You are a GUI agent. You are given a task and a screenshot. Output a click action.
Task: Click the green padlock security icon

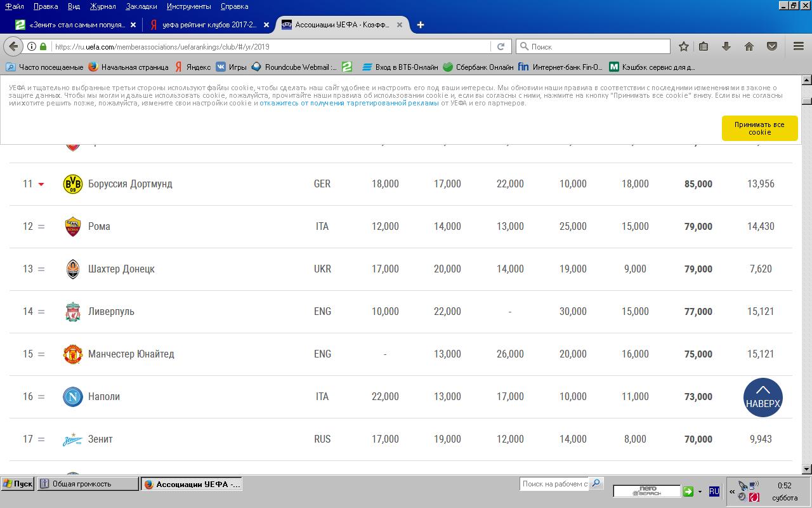tap(43, 46)
